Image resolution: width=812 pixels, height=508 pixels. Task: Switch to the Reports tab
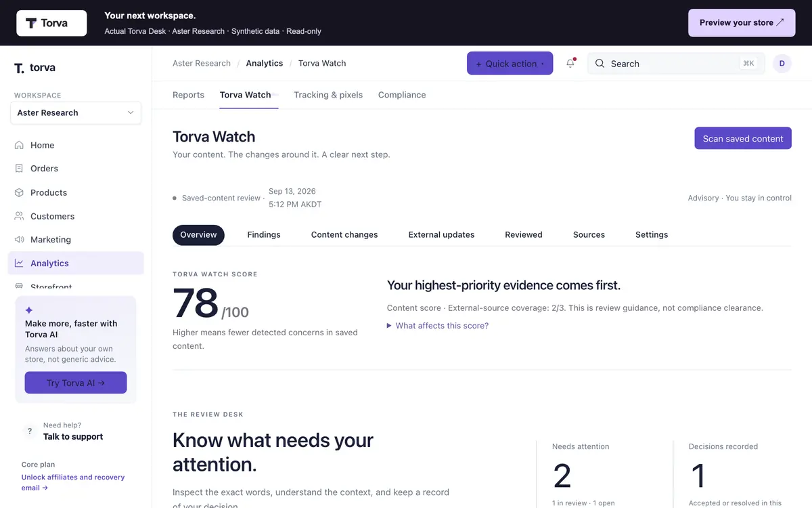pyautogui.click(x=188, y=95)
